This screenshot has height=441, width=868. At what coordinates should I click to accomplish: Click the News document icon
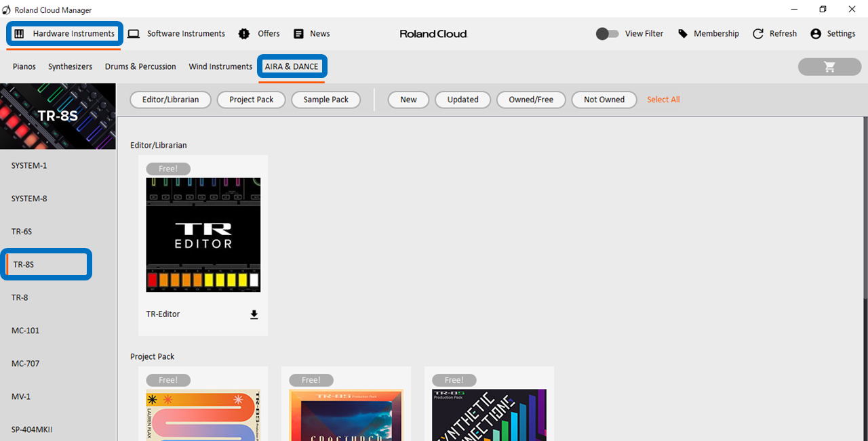tap(298, 34)
